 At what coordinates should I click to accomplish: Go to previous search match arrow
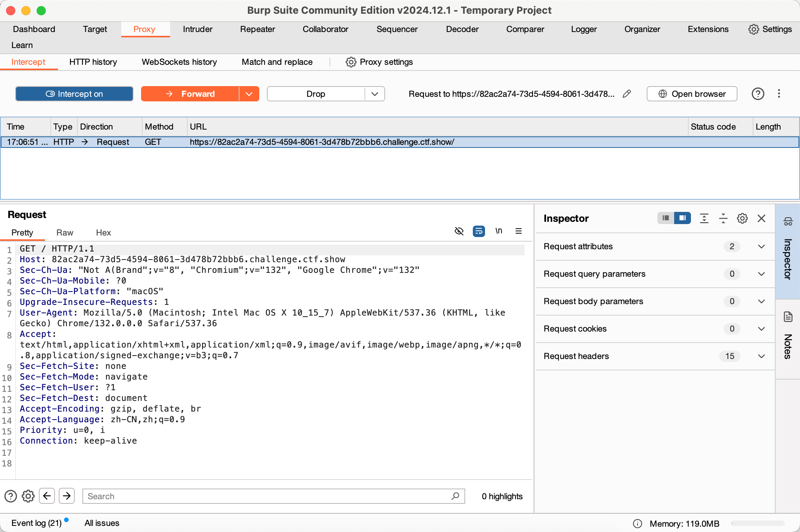click(x=47, y=496)
